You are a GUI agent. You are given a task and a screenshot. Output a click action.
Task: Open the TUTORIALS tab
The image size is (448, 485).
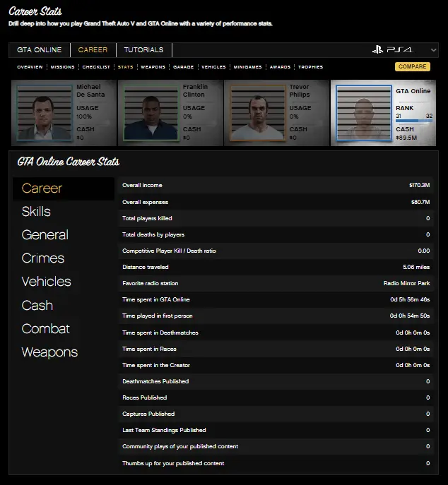click(x=143, y=50)
